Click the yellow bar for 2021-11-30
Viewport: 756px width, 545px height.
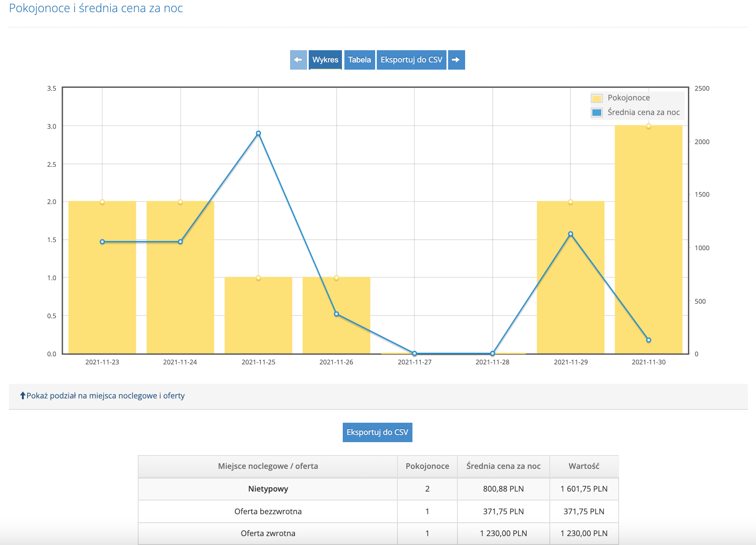pyautogui.click(x=648, y=243)
